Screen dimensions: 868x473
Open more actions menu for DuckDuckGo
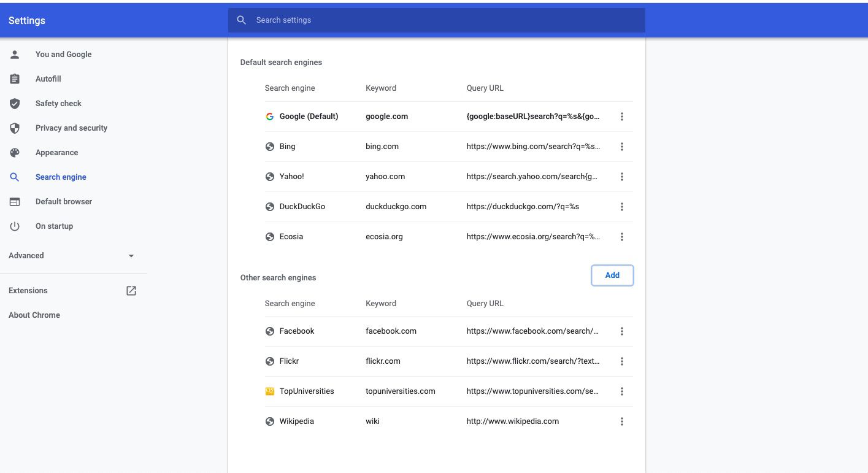click(622, 207)
